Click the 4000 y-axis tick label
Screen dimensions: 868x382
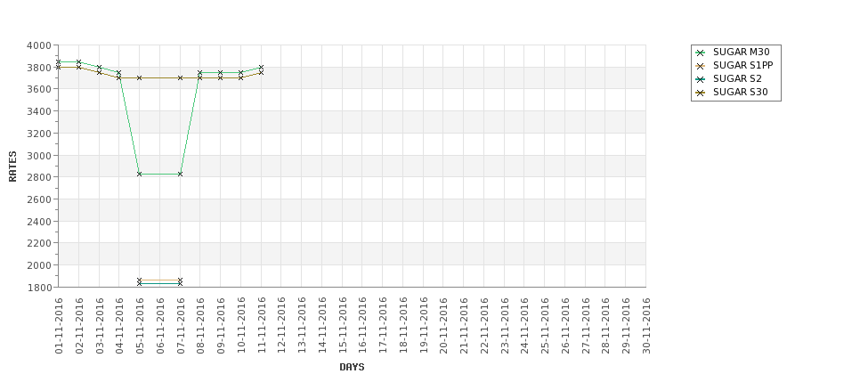[x=39, y=45]
